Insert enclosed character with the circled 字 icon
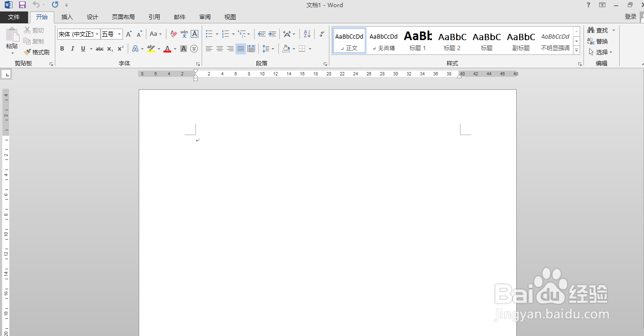The width and height of the screenshot is (644, 336). 194,49
